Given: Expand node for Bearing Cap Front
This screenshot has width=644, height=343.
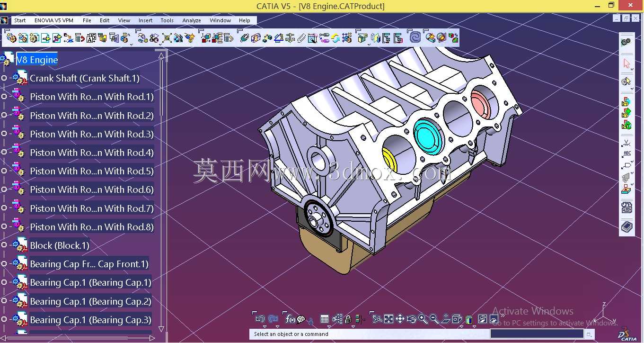Looking at the screenshot, I should click(x=4, y=263).
